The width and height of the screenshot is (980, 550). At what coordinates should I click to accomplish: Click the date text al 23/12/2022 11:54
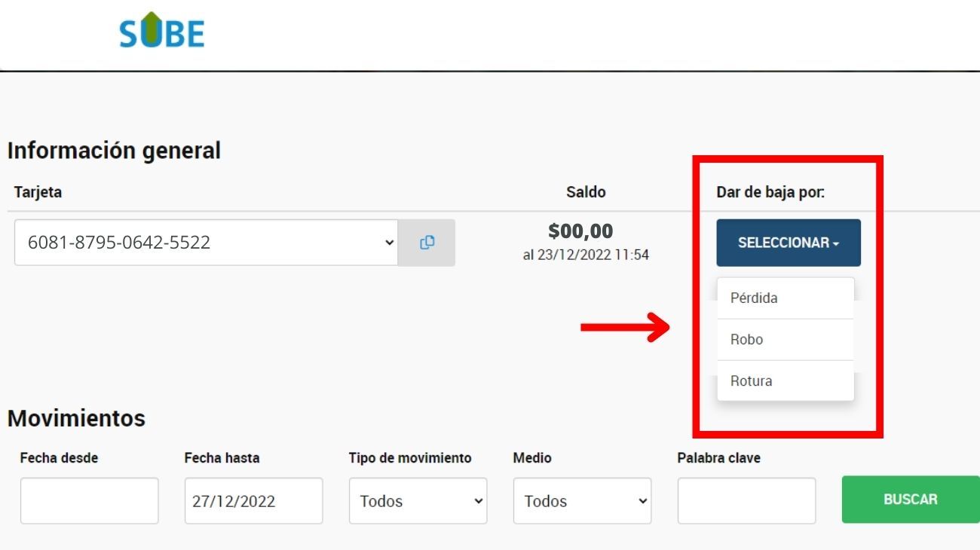(x=586, y=255)
